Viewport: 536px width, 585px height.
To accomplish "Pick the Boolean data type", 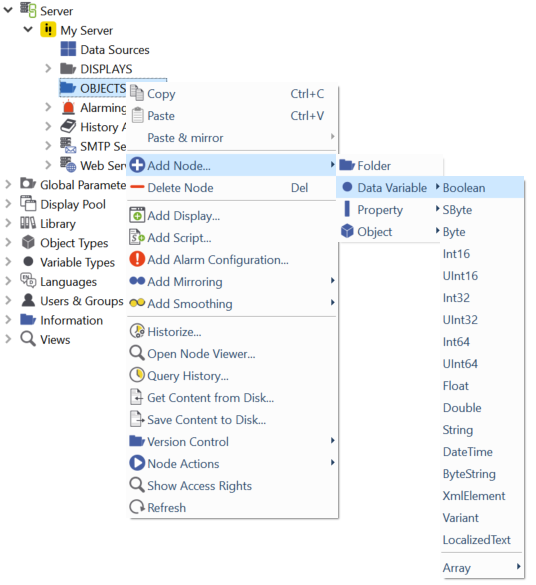I will point(482,188).
